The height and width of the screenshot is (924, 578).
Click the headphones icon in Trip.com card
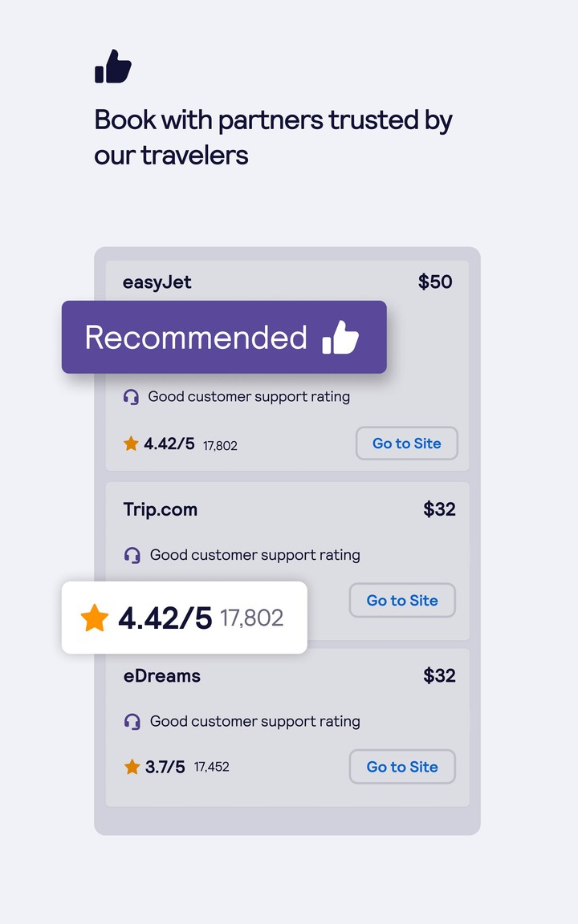point(132,555)
